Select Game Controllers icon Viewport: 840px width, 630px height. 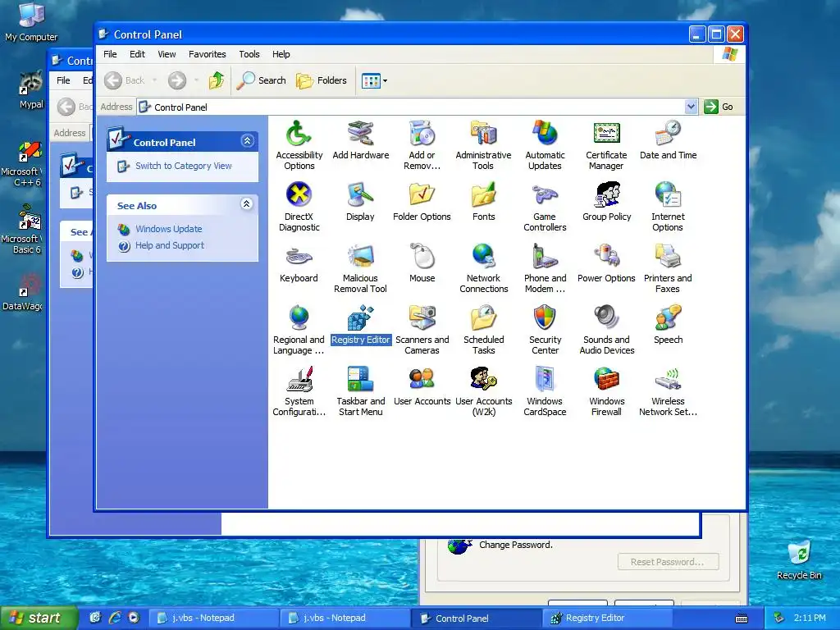point(545,207)
